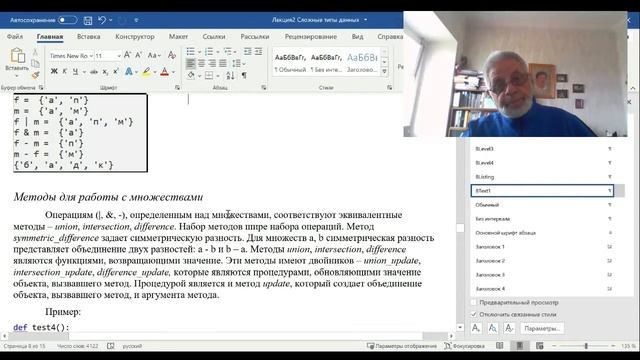Screen dimensions: 640x360
Task: Click the word count Число слов 4122
Action: 78,346
